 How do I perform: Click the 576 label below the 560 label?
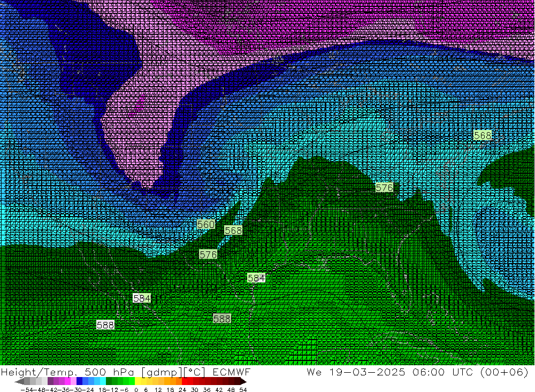point(208,255)
